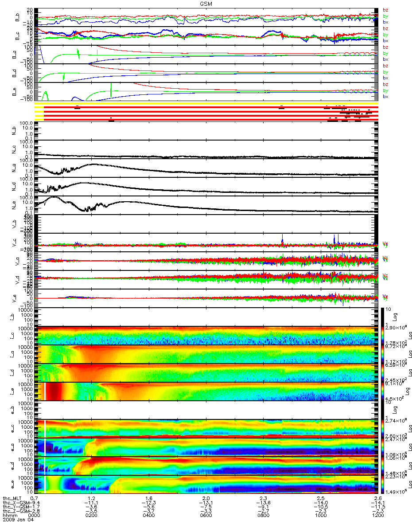Click the MLT value 1.2

click(92, 499)
